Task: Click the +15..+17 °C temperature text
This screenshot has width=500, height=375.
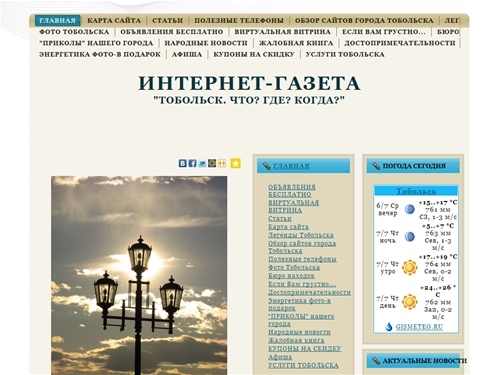Action: (x=438, y=203)
